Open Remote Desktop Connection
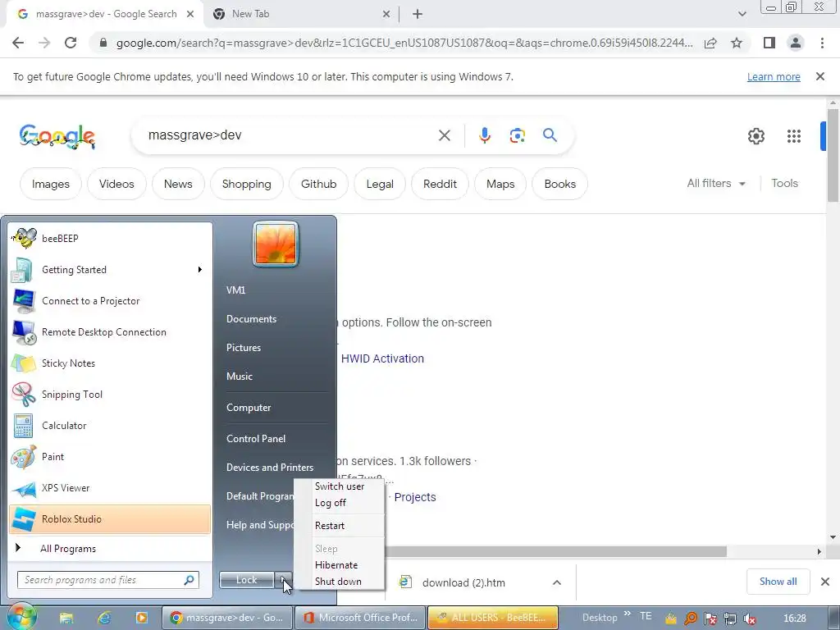This screenshot has height=630, width=840. tap(109, 332)
